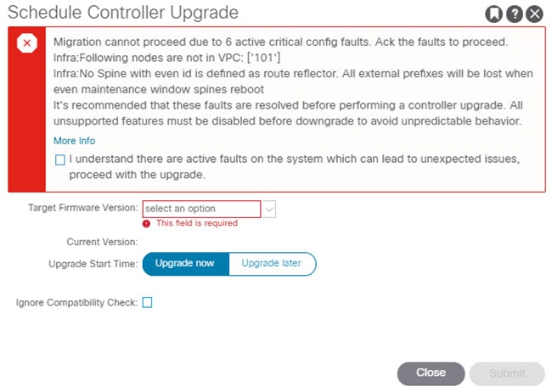The width and height of the screenshot is (552, 392).
Task: Click the red error X icon in alert banner
Action: pyautogui.click(x=27, y=43)
